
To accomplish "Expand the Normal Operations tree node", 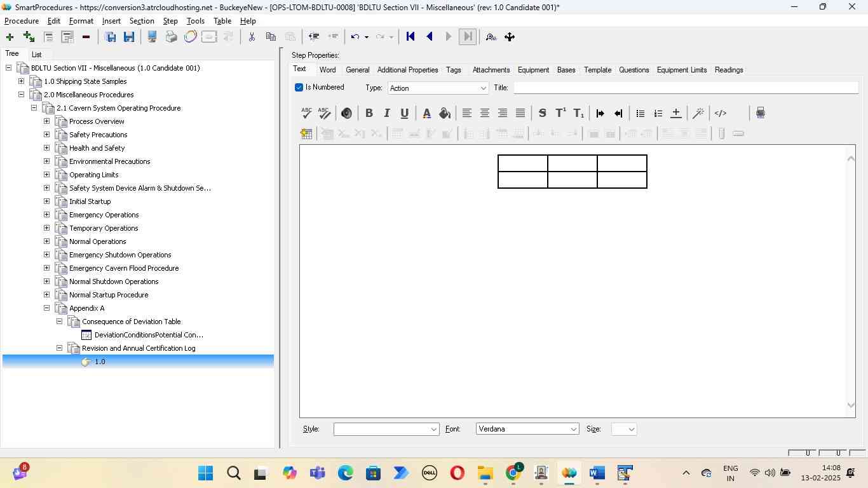I will tap(46, 241).
